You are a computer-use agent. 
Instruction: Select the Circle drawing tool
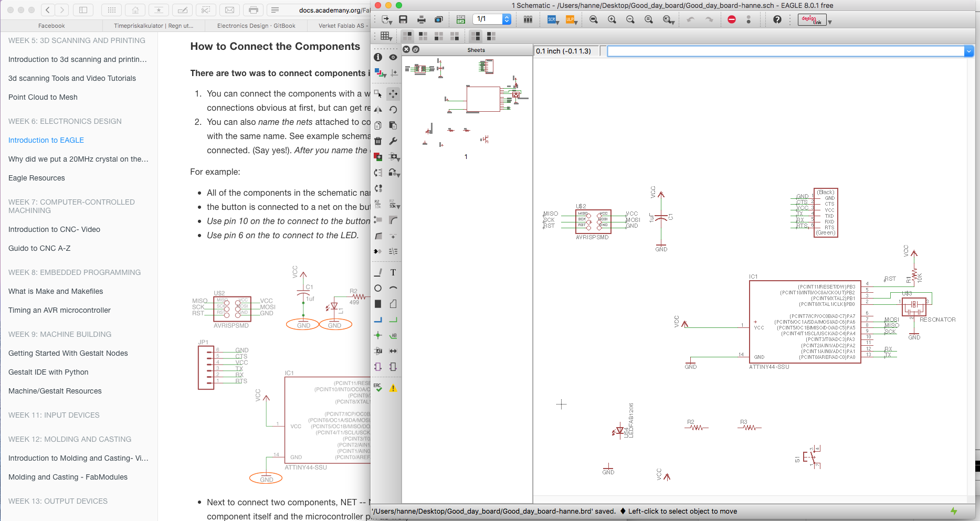(378, 288)
